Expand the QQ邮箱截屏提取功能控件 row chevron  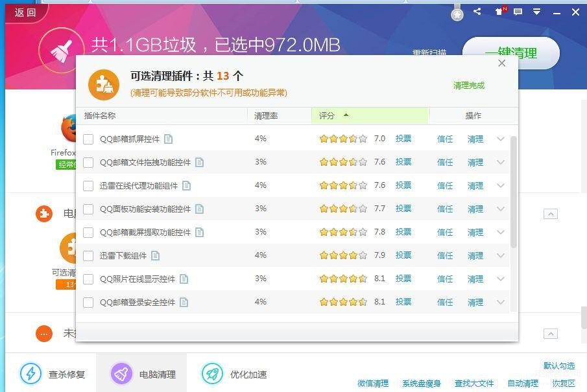[501, 232]
